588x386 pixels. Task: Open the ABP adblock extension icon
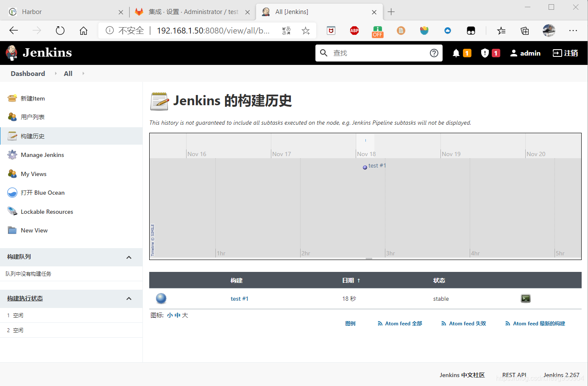tap(354, 31)
